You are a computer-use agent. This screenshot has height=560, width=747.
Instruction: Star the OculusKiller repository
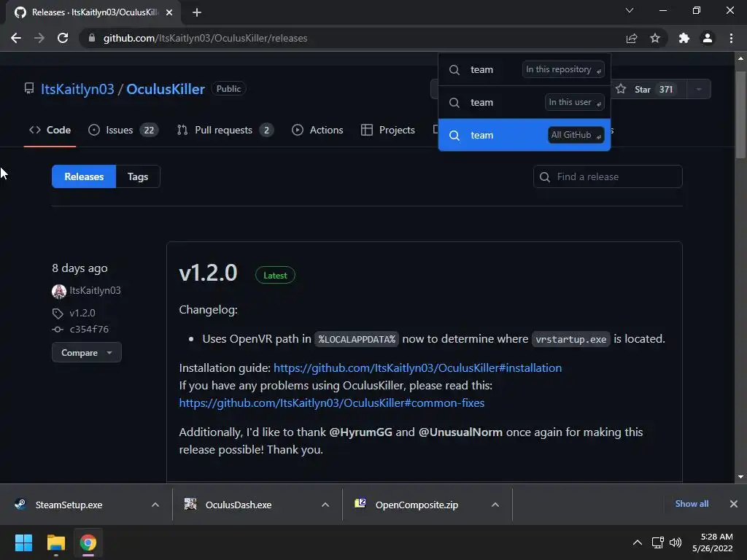648,90
